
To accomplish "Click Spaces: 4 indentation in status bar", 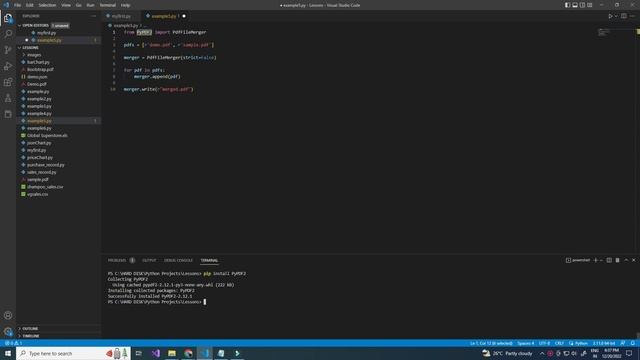I will click(x=526, y=343).
